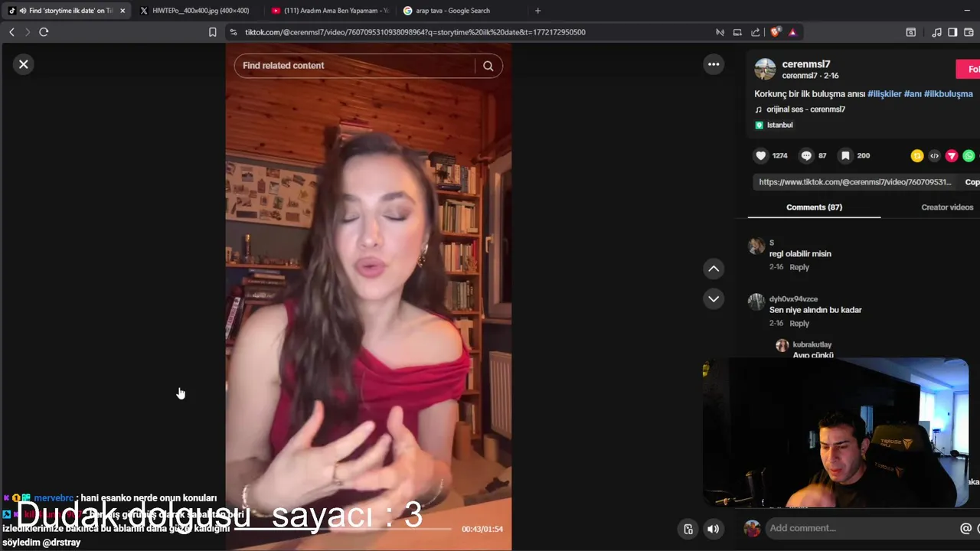This screenshot has width=980, height=551.
Task: Open tab search icon in the toolbar
Action: click(910, 32)
